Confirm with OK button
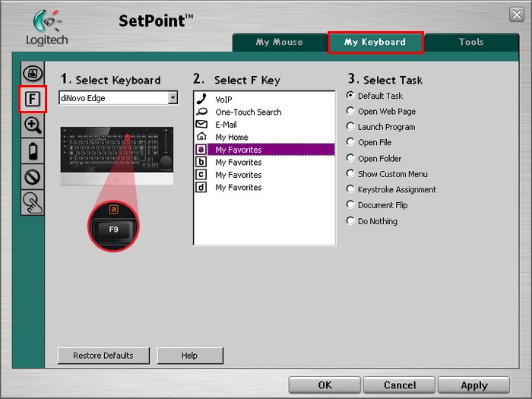Screen dimensions: 532x399 click(x=325, y=385)
